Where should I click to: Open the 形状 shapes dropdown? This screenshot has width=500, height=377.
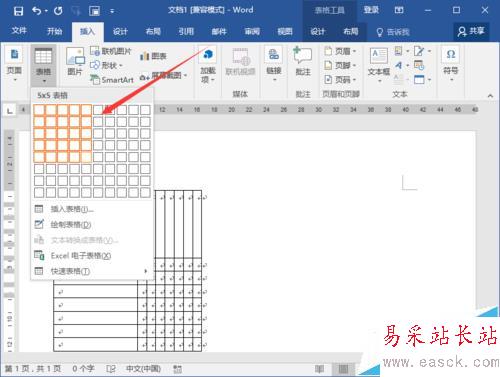click(x=107, y=65)
